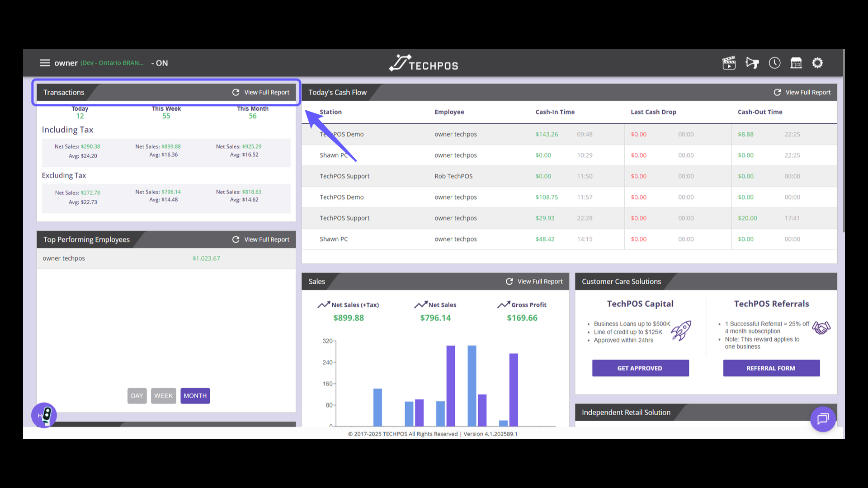The image size is (868, 488).
Task: Click the TechPOS Capital rocket icon
Action: [681, 331]
